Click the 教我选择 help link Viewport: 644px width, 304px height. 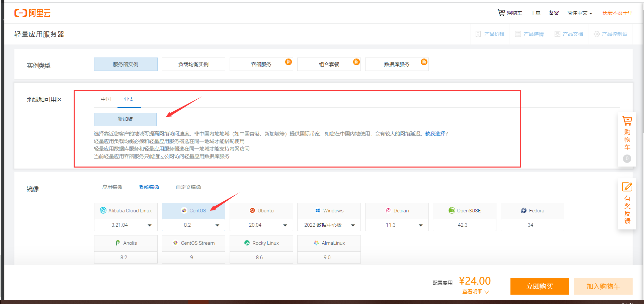coord(435,134)
